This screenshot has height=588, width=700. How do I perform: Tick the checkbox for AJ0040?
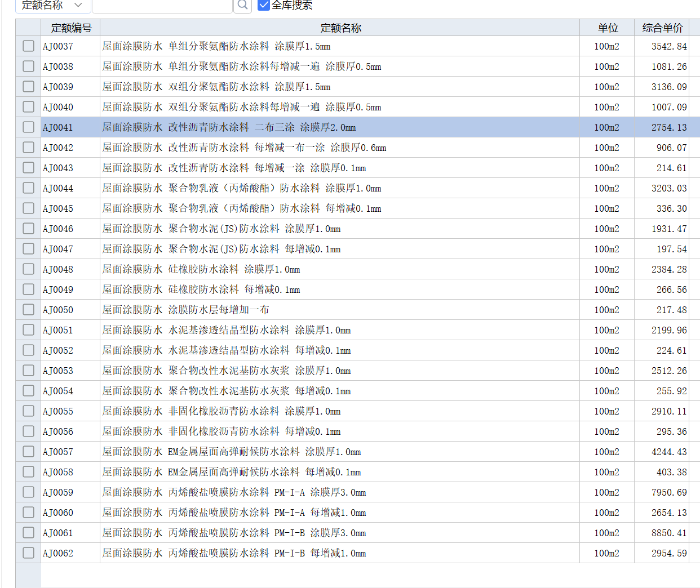pyautogui.click(x=28, y=107)
